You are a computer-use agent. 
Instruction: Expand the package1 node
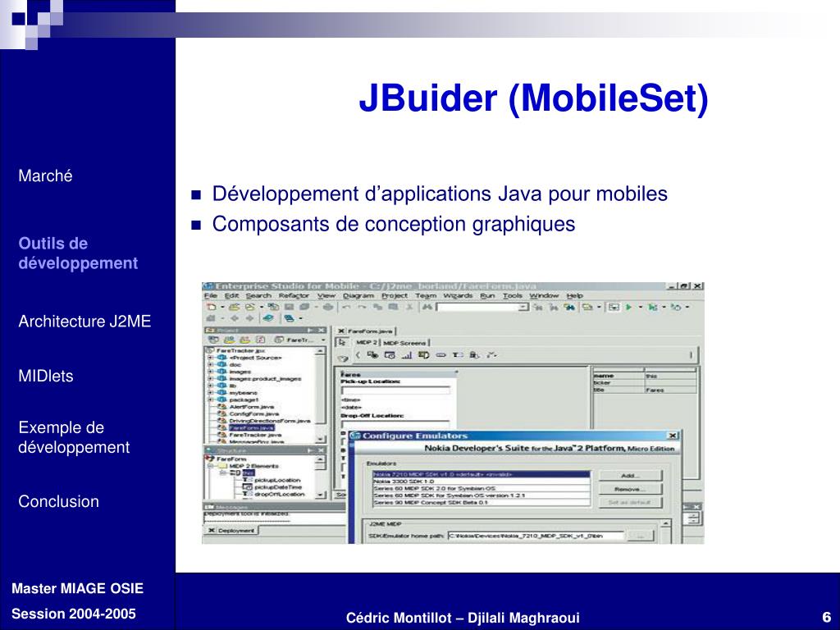(210, 399)
